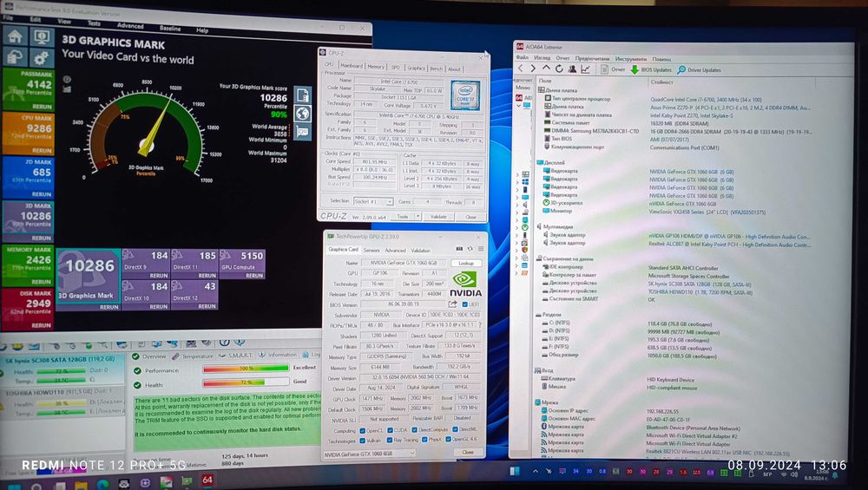868x490 pixels.
Task: Open CPU-Z Tools dropdown arrow
Action: pyautogui.click(x=418, y=217)
